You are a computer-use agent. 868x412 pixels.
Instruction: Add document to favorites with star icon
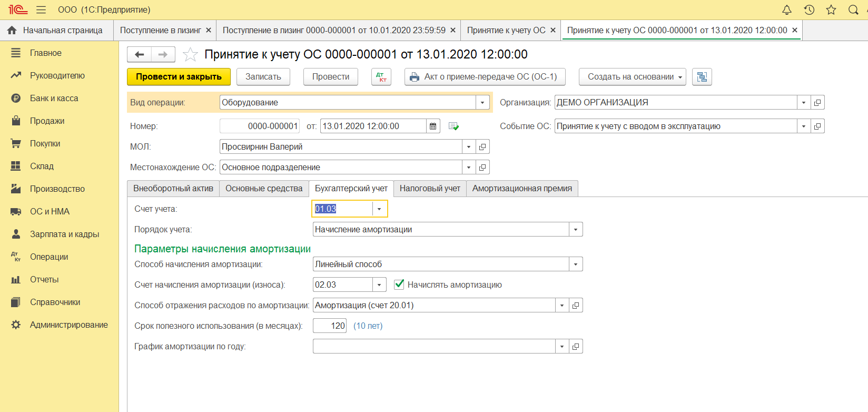(190, 54)
